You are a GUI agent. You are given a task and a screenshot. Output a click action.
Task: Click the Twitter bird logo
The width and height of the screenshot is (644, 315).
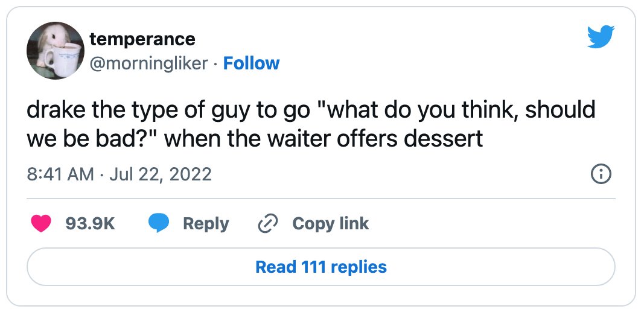tap(601, 37)
